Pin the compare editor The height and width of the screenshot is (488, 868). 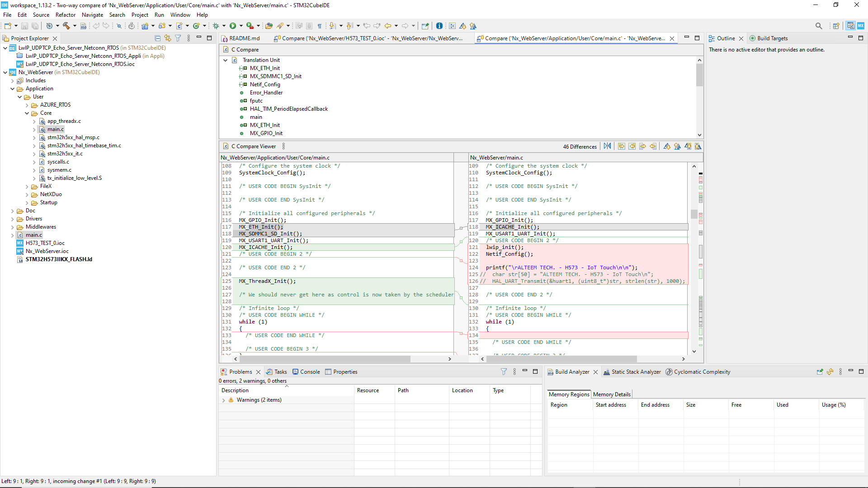click(x=425, y=26)
